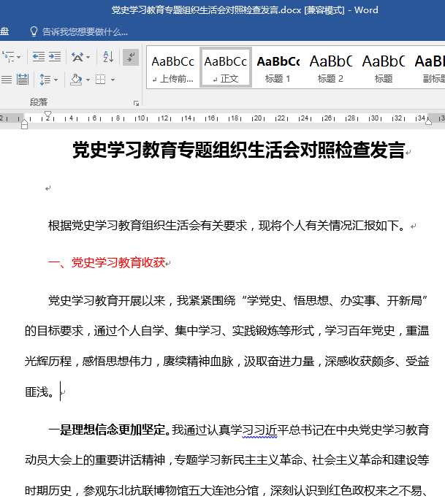The width and height of the screenshot is (445, 504).
Task: Open the multilevel list button
Action: (x=8, y=57)
